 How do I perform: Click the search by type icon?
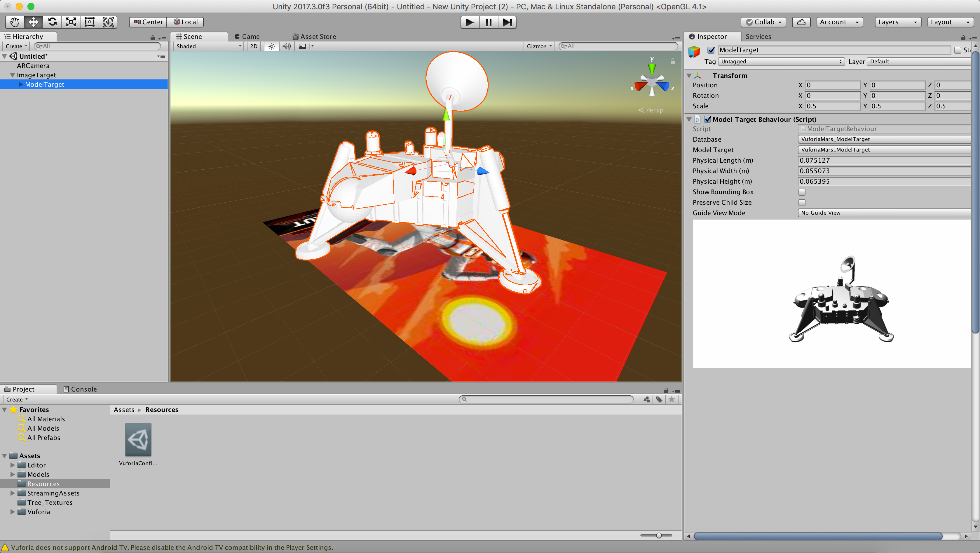(646, 399)
